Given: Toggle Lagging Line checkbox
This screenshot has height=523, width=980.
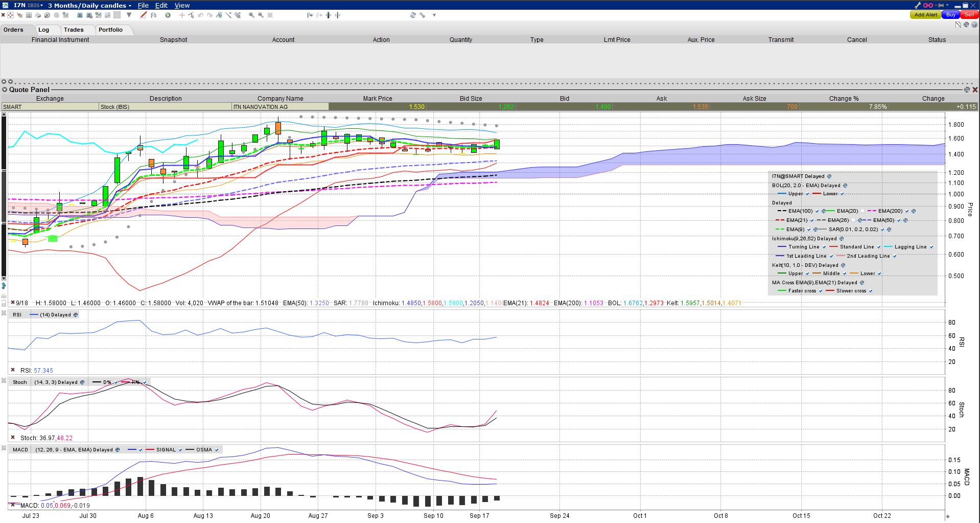Looking at the screenshot, I should (x=931, y=247).
